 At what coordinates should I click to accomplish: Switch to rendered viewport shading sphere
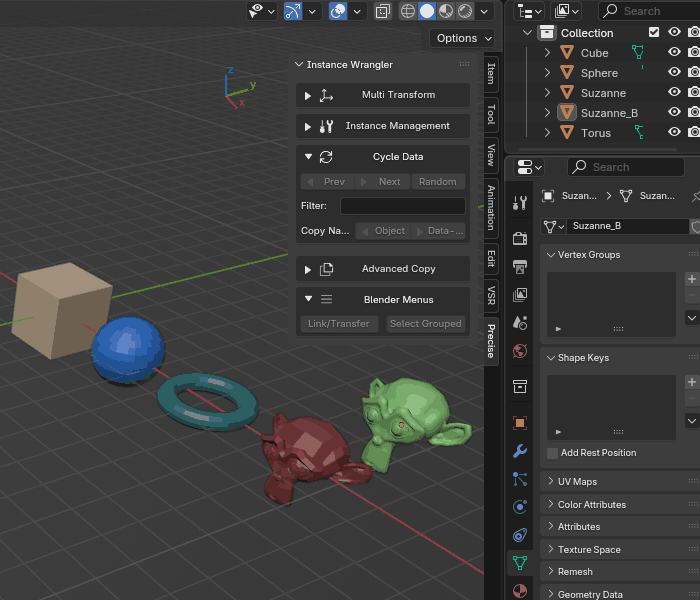[465, 11]
